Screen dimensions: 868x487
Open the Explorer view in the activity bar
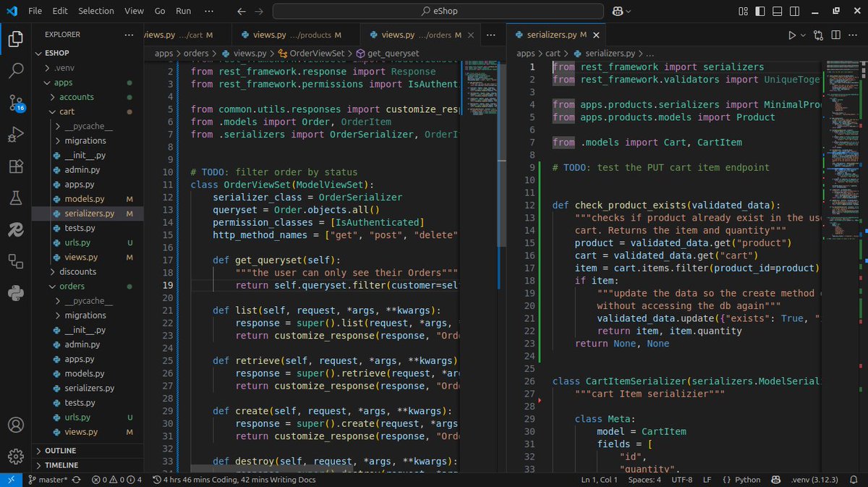pyautogui.click(x=16, y=39)
